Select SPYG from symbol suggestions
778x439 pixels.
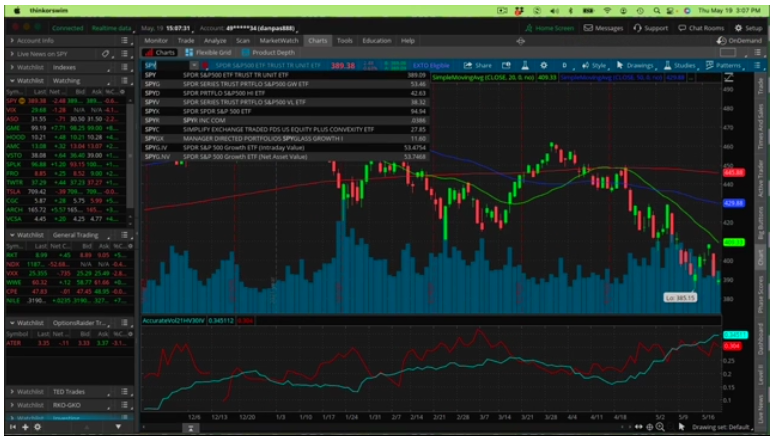[x=285, y=84]
